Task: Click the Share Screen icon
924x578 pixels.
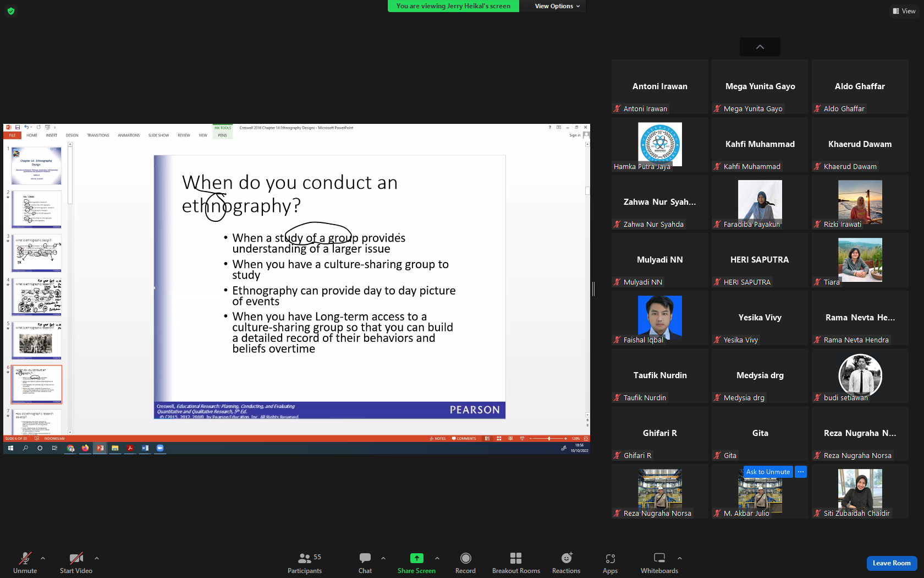Action: tap(416, 558)
